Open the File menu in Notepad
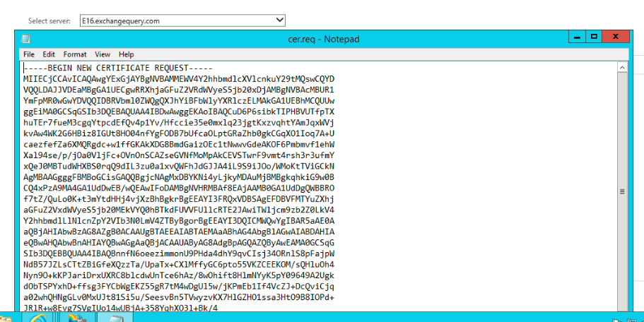Viewport: 644px width, 322px height. [29, 54]
